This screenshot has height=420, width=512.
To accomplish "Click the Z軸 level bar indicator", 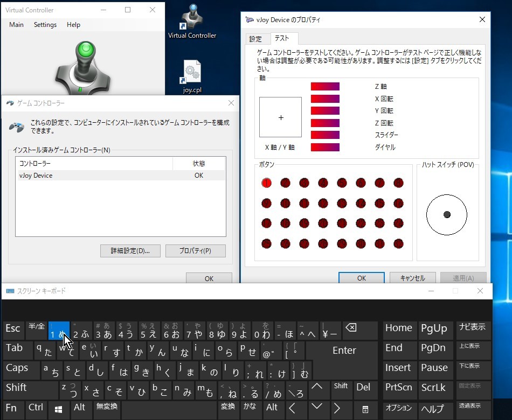I will click(x=324, y=86).
